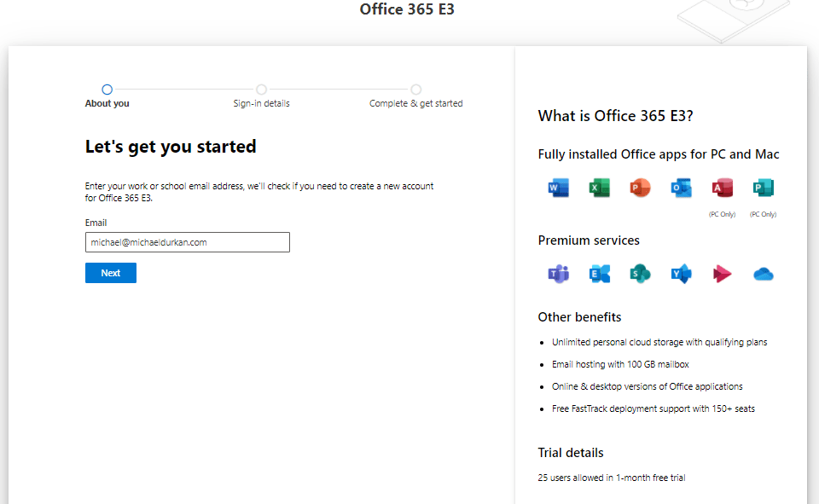The image size is (819, 504).
Task: Click the Word app icon
Action: 559,188
